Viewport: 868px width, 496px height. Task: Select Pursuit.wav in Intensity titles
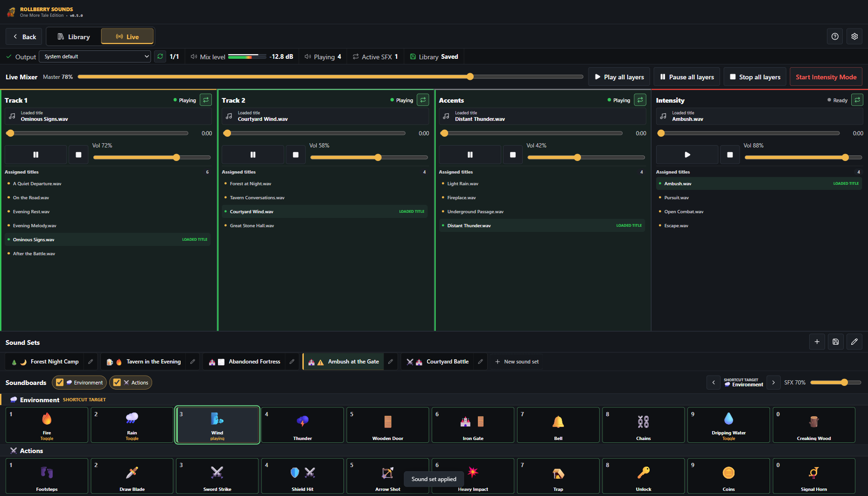point(759,197)
